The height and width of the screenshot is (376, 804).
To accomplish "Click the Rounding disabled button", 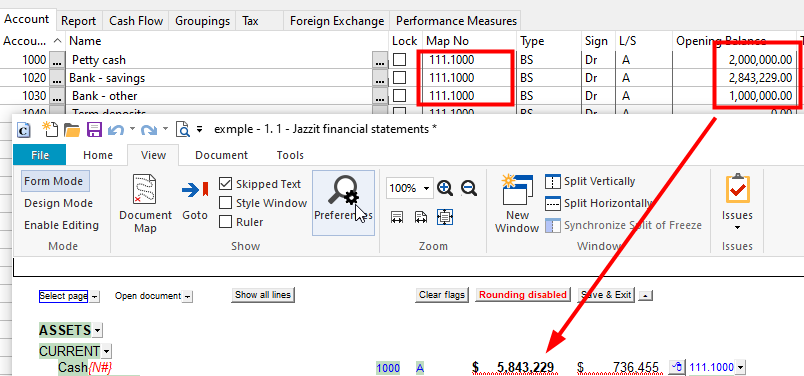I will coord(523,295).
